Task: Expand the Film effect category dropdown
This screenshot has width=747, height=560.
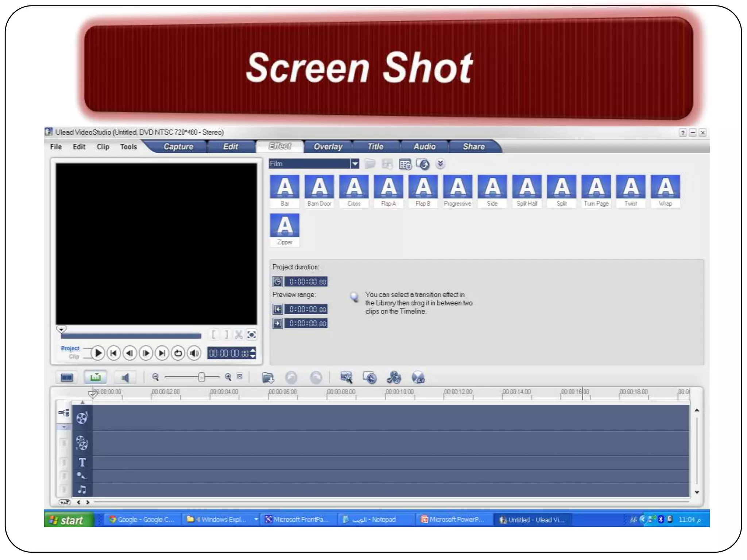Action: pyautogui.click(x=355, y=164)
